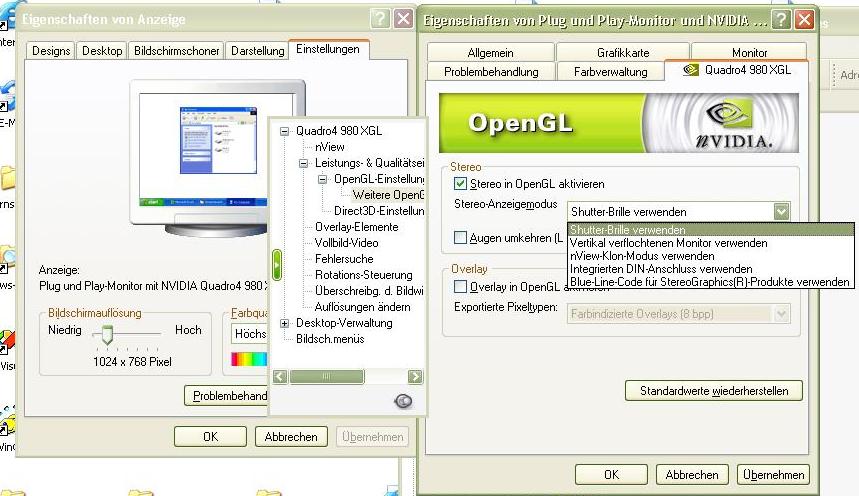Open the Bildschirmschoner tab

(176, 51)
